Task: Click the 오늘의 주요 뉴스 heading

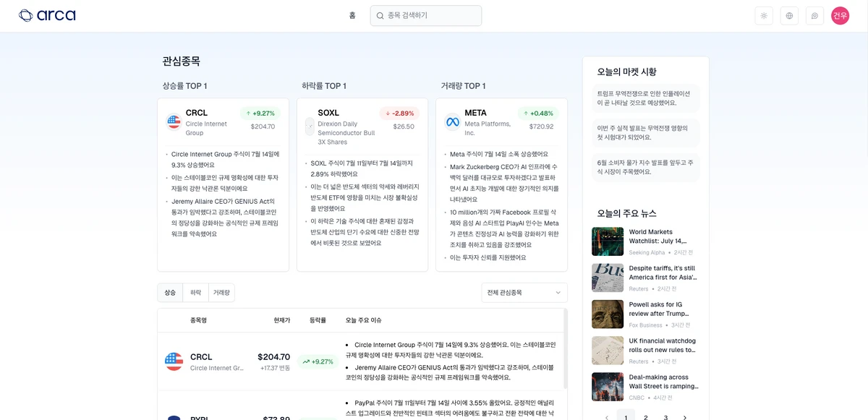Action: [x=627, y=213]
